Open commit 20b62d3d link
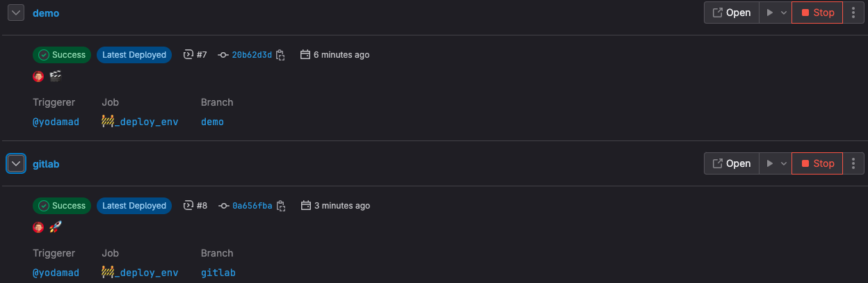 point(252,55)
